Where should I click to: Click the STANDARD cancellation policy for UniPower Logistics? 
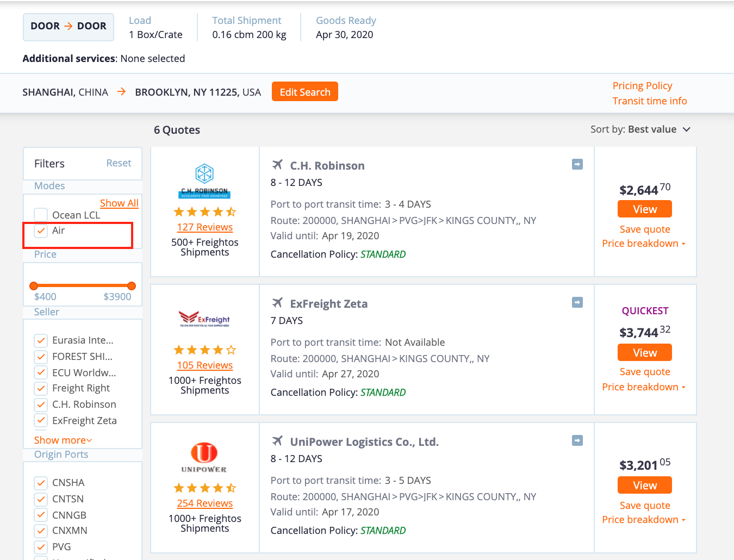pyautogui.click(x=383, y=531)
